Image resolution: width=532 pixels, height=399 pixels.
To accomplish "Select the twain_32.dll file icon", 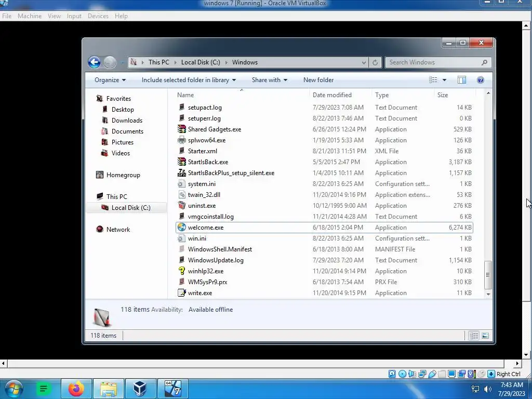I will [x=182, y=195].
